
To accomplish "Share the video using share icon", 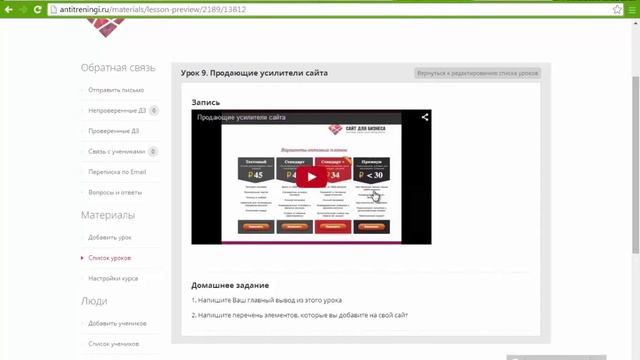I will pos(424,117).
